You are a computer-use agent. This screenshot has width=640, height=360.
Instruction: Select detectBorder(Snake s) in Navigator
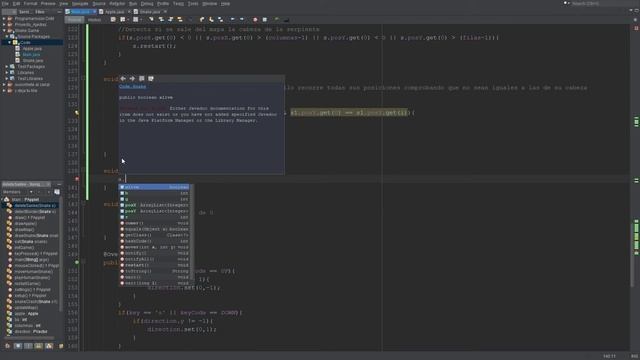tap(35, 211)
